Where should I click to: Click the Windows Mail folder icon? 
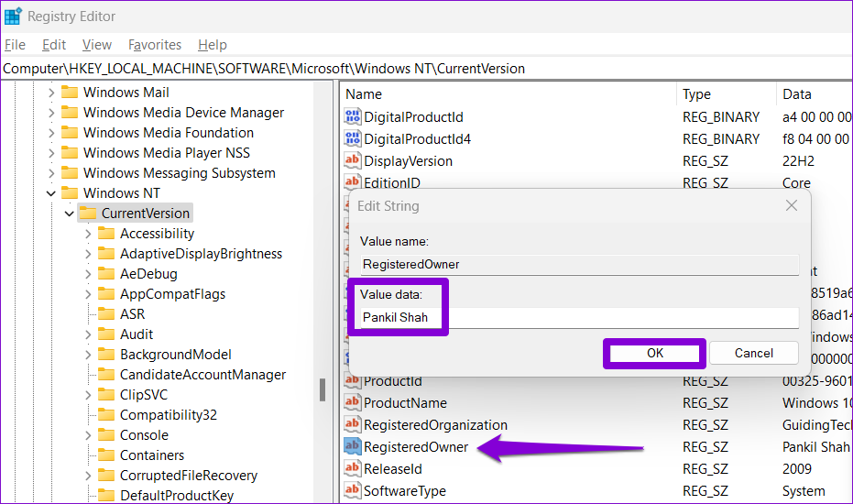pos(70,93)
